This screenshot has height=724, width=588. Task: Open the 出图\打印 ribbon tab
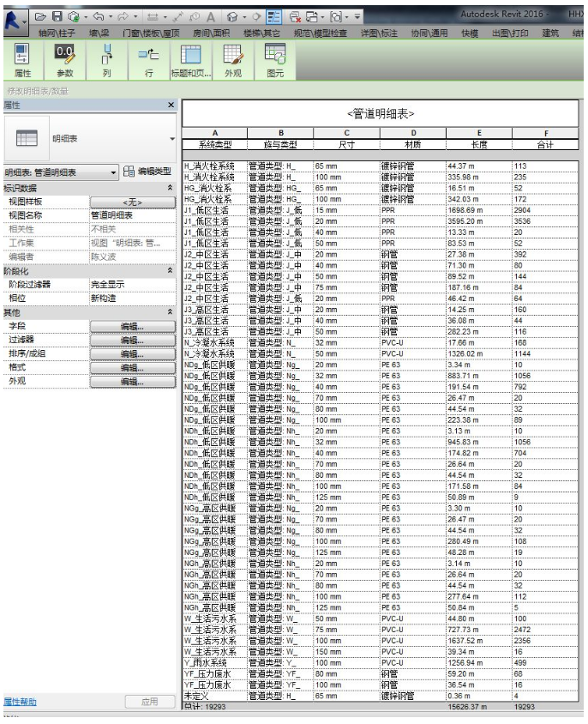pyautogui.click(x=510, y=33)
